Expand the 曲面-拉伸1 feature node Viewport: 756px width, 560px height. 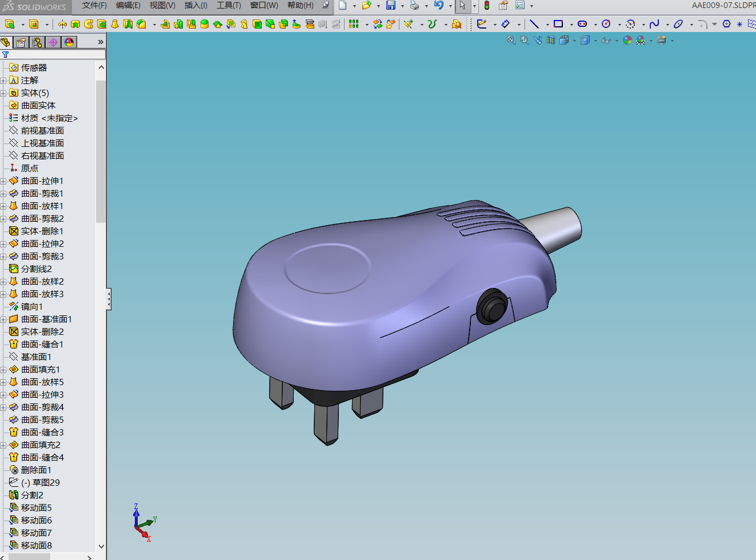[3, 181]
